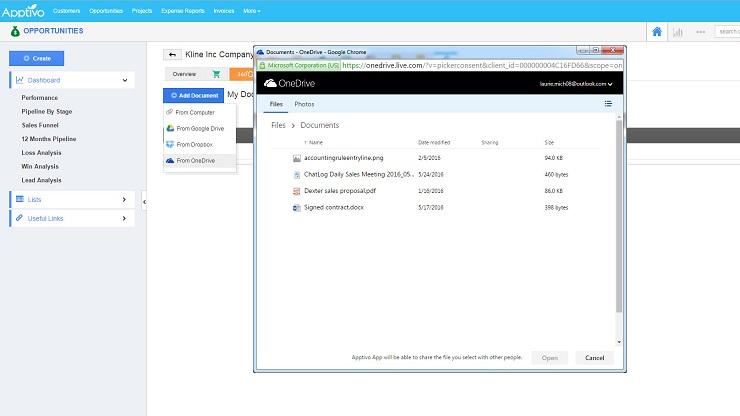Click the Apptivo logo
The image size is (740, 416).
[x=23, y=10]
